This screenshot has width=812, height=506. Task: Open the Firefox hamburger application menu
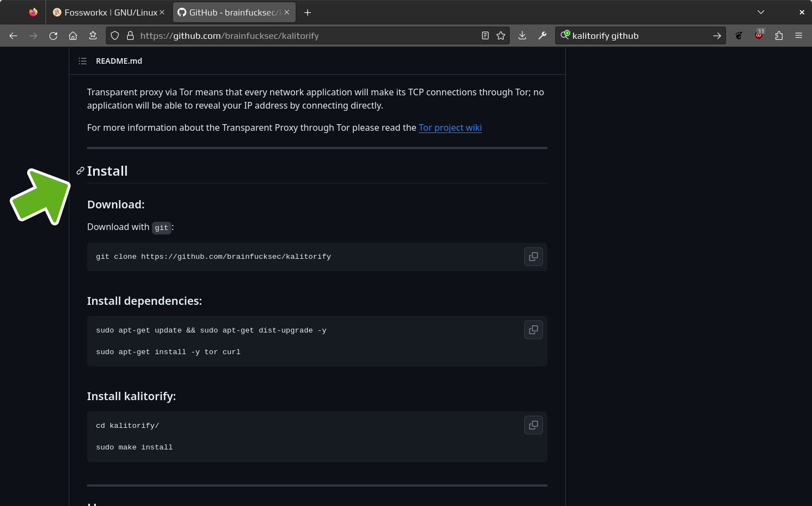pos(799,35)
